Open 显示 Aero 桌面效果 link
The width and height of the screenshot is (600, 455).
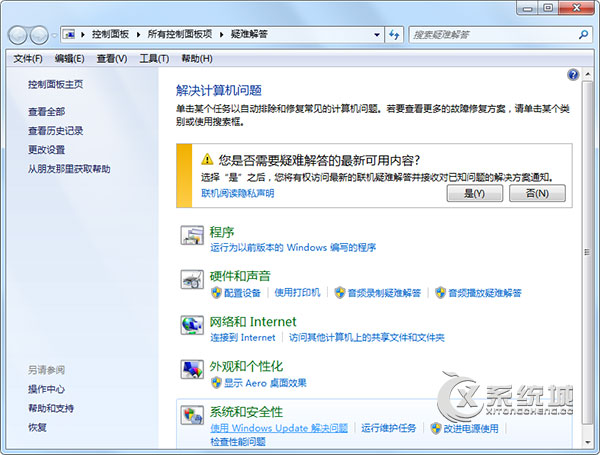click(x=265, y=383)
